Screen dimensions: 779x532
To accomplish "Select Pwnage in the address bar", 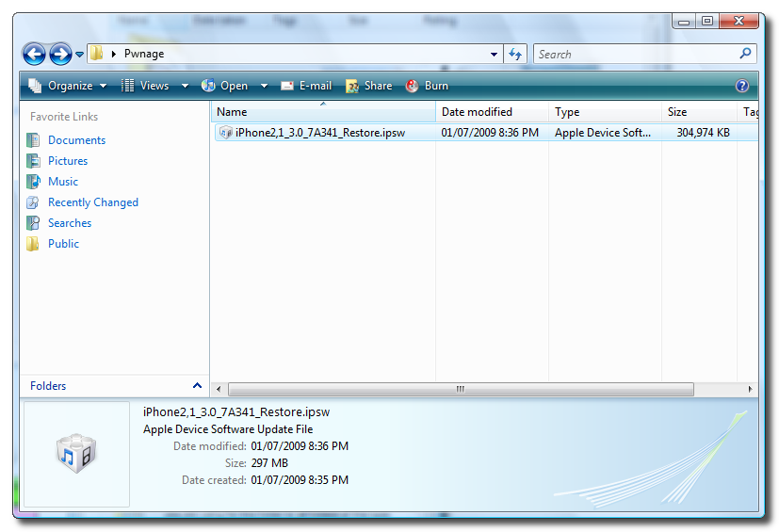I will click(144, 54).
